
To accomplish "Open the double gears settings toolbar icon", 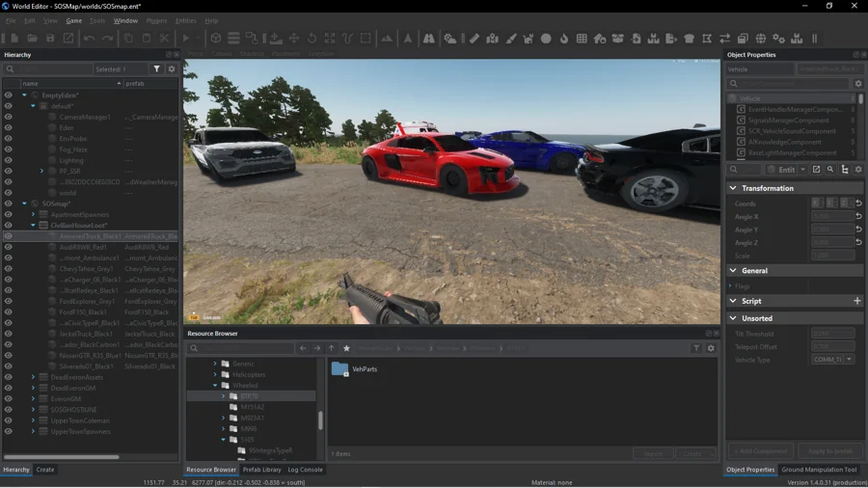I will click(779, 39).
